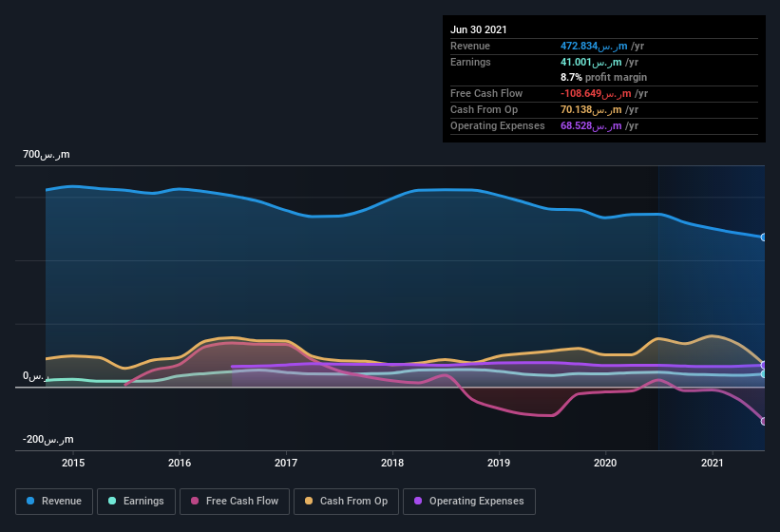Click the 2017 x-axis label
The width and height of the screenshot is (780, 532).
tap(286, 463)
